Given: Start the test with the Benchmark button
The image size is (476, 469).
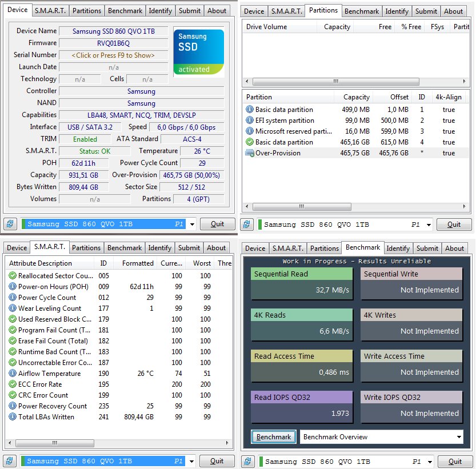Looking at the screenshot, I should 274,437.
